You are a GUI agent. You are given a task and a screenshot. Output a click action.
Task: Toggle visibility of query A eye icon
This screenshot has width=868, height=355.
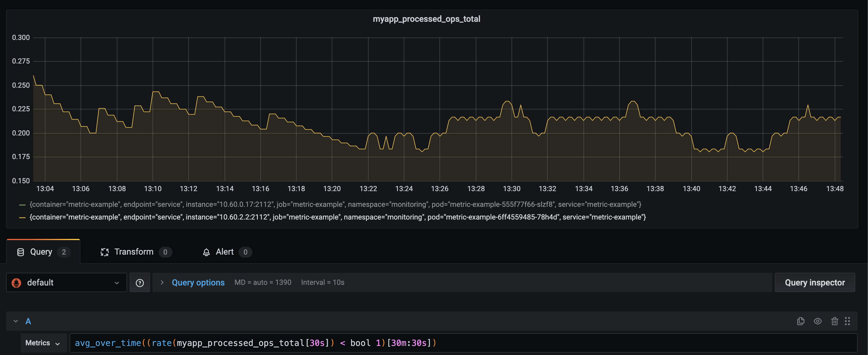coord(817,321)
